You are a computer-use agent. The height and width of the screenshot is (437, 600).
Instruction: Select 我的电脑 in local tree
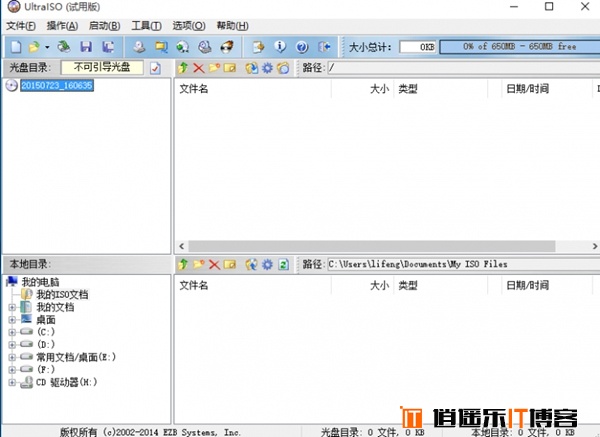coord(40,282)
